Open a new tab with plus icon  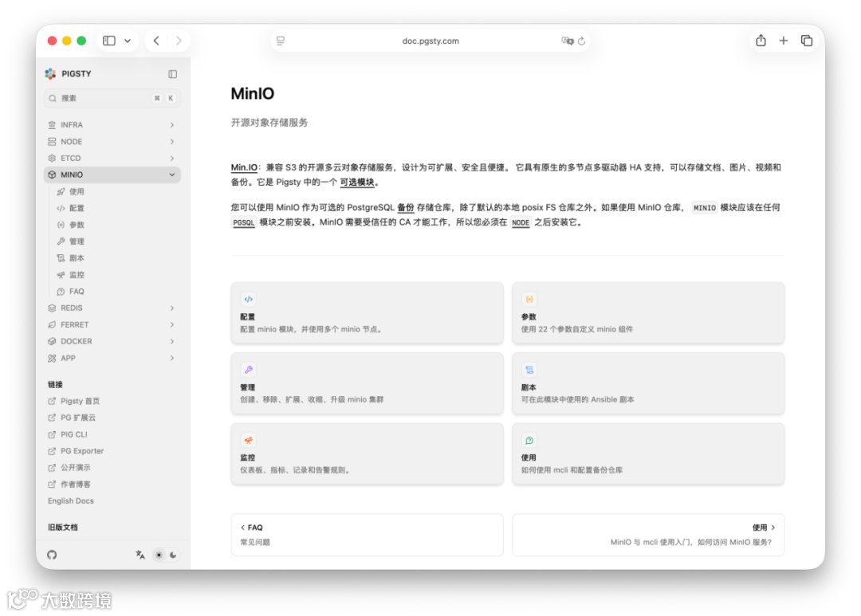tap(784, 41)
